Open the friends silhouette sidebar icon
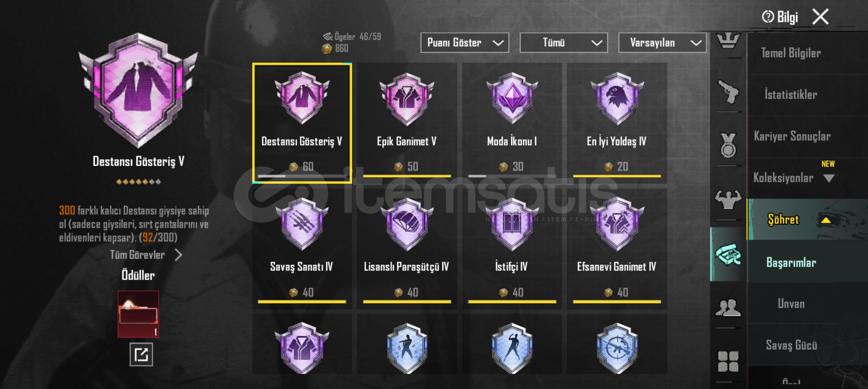The image size is (868, 389). point(728,308)
